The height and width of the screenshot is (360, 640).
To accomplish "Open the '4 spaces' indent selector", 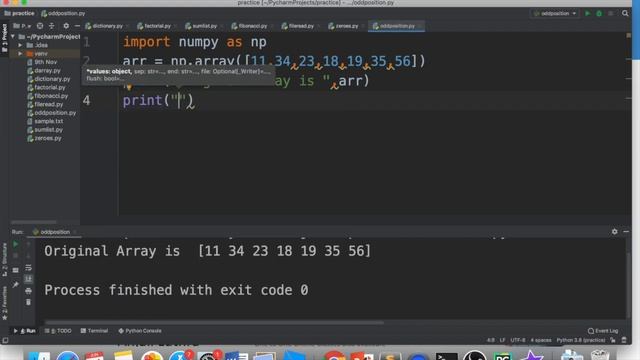I will (x=541, y=340).
